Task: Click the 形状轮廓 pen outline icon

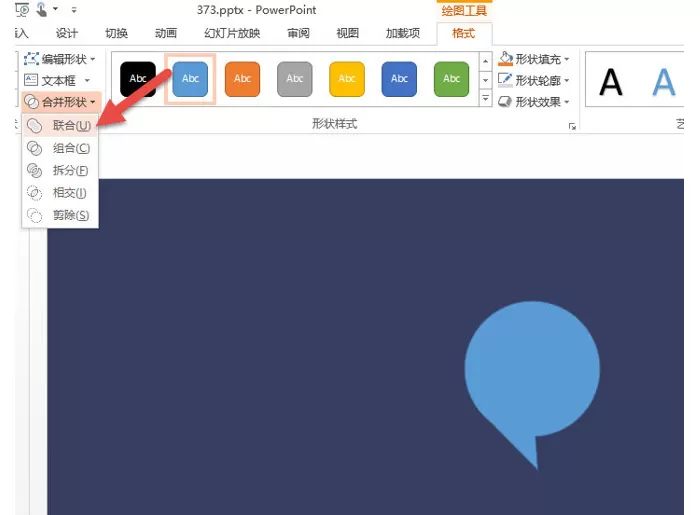Action: click(x=505, y=80)
